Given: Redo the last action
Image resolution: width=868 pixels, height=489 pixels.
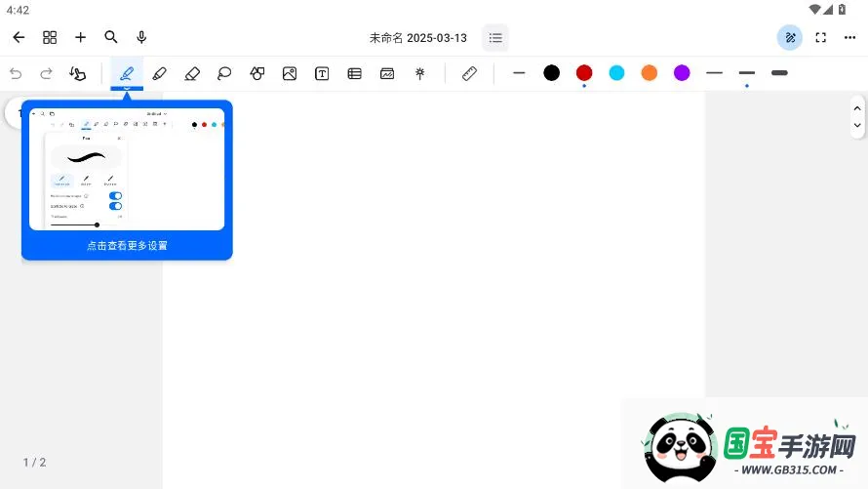Looking at the screenshot, I should click(x=46, y=73).
